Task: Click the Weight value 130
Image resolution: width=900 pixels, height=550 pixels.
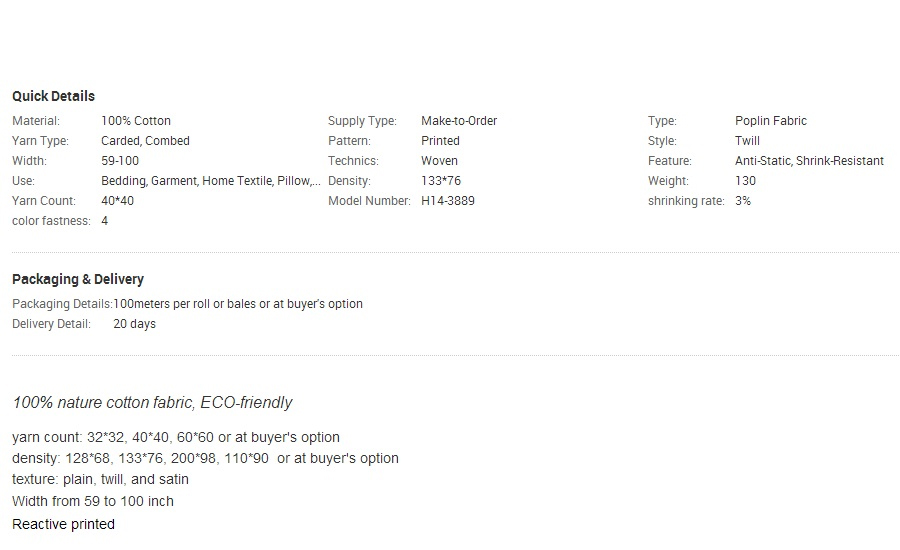Action: click(745, 181)
